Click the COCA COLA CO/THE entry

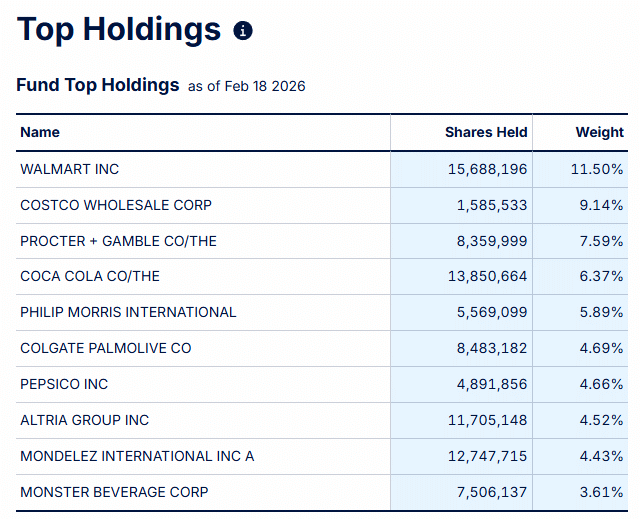[x=90, y=276]
